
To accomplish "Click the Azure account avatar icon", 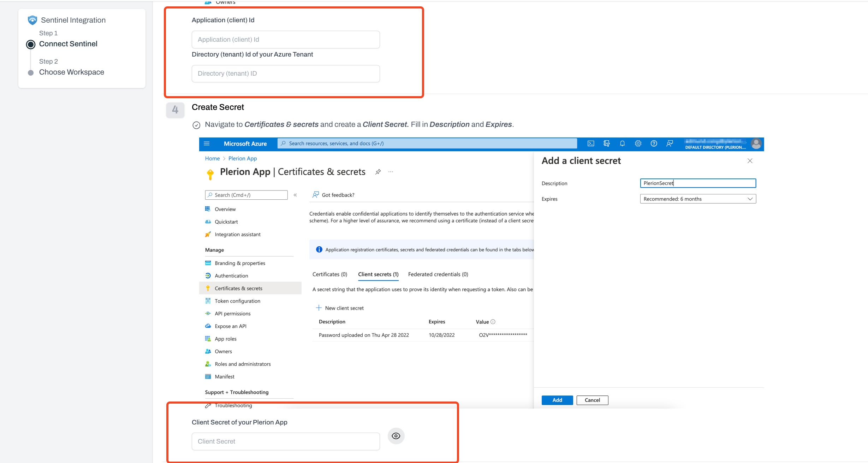I will click(756, 144).
